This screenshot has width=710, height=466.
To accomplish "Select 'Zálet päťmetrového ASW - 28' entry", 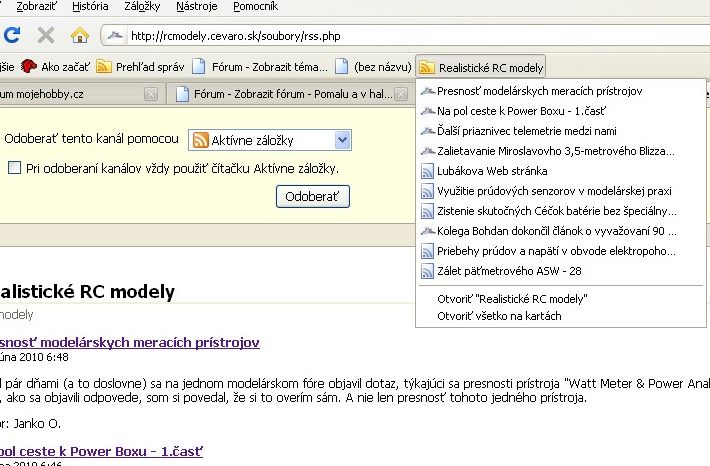I will [561, 271].
